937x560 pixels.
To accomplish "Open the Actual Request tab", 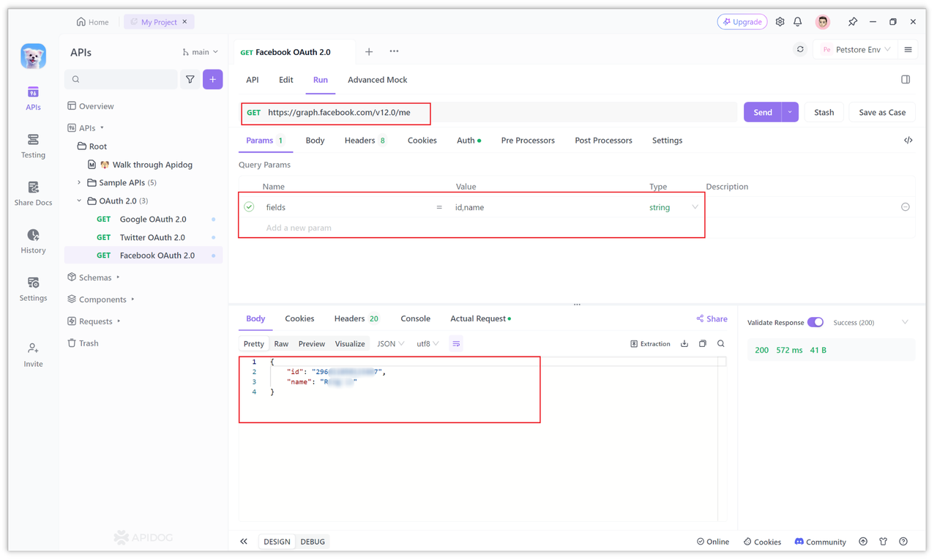I will tap(480, 318).
